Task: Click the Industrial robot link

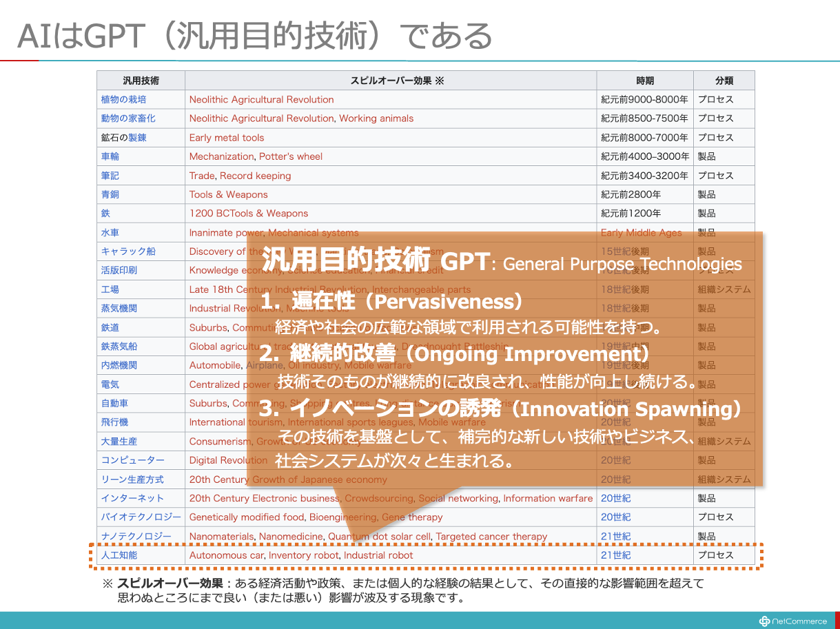Action: coord(378,555)
